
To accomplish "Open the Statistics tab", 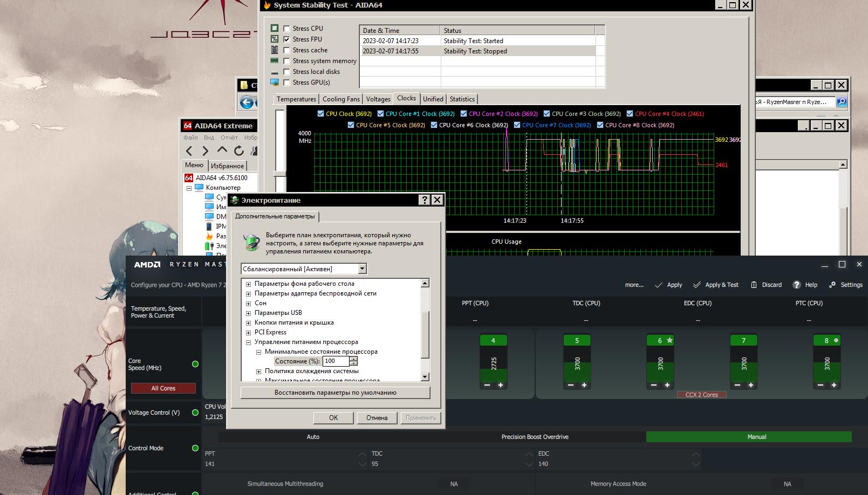I will point(462,99).
